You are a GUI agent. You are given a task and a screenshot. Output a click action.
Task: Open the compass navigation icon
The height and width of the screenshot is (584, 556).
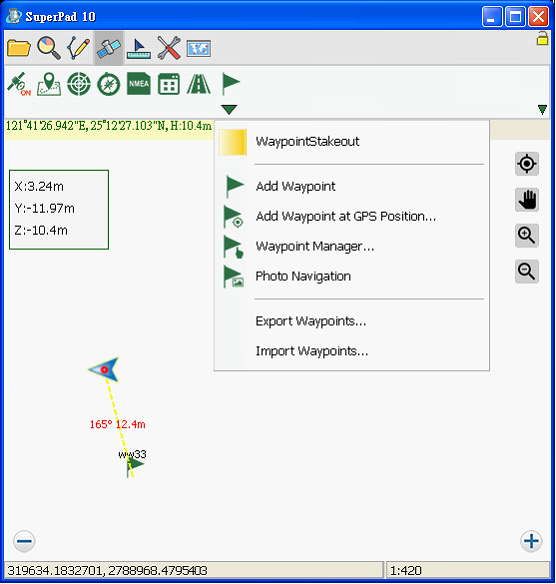[109, 84]
